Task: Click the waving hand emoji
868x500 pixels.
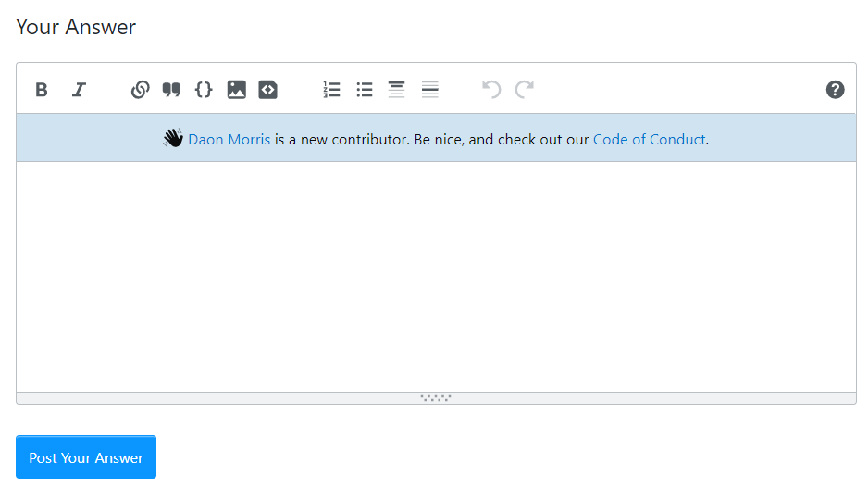Action: click(173, 139)
